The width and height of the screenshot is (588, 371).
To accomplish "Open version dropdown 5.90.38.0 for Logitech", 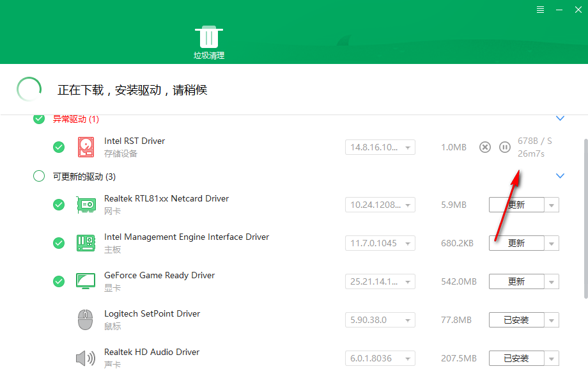I will (380, 320).
